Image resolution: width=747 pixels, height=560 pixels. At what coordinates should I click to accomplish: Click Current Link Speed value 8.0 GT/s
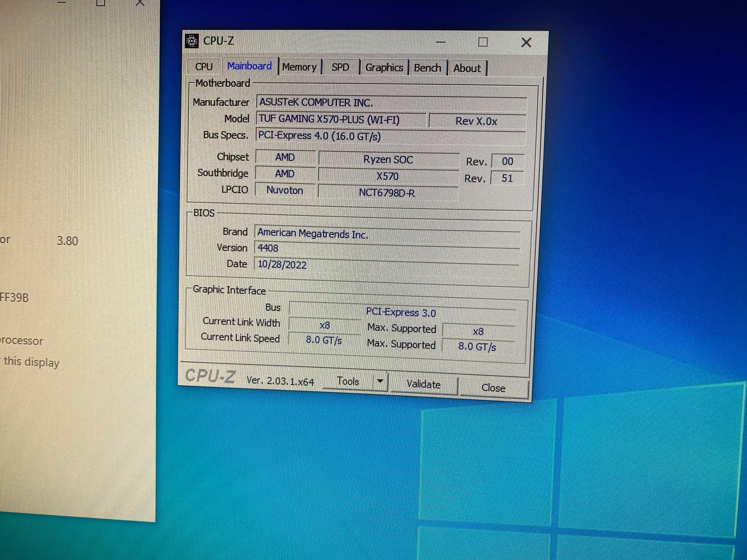[x=324, y=340]
